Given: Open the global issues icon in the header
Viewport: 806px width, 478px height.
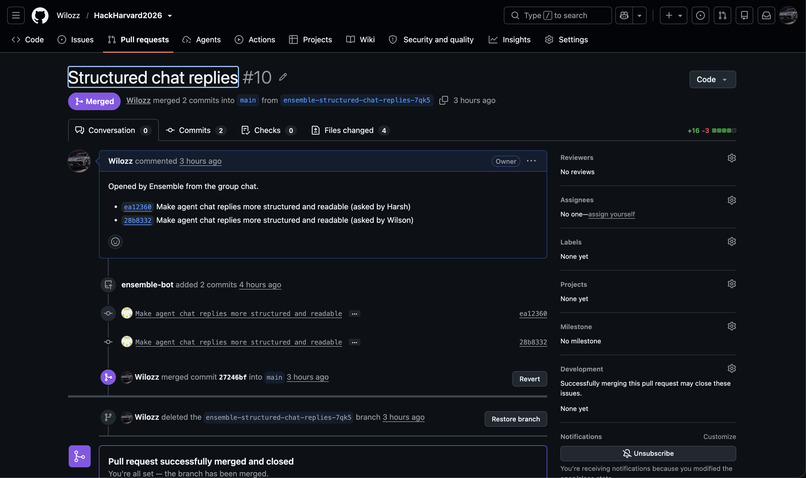Looking at the screenshot, I should [x=700, y=15].
